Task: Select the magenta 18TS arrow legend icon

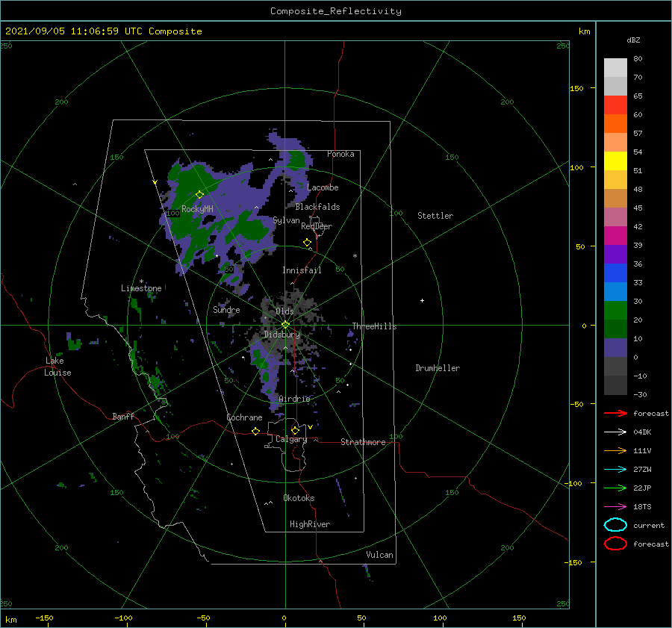Action: coord(615,507)
